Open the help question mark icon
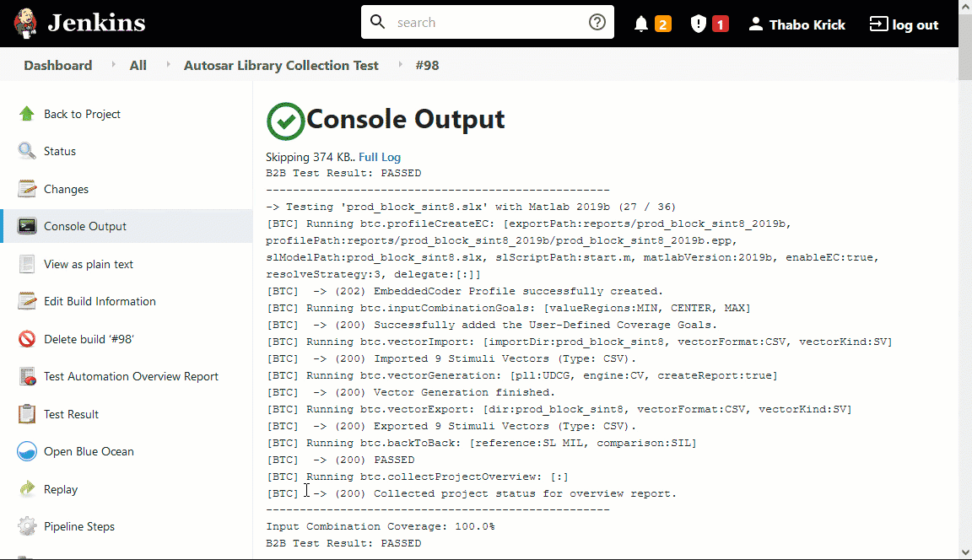 click(x=597, y=22)
